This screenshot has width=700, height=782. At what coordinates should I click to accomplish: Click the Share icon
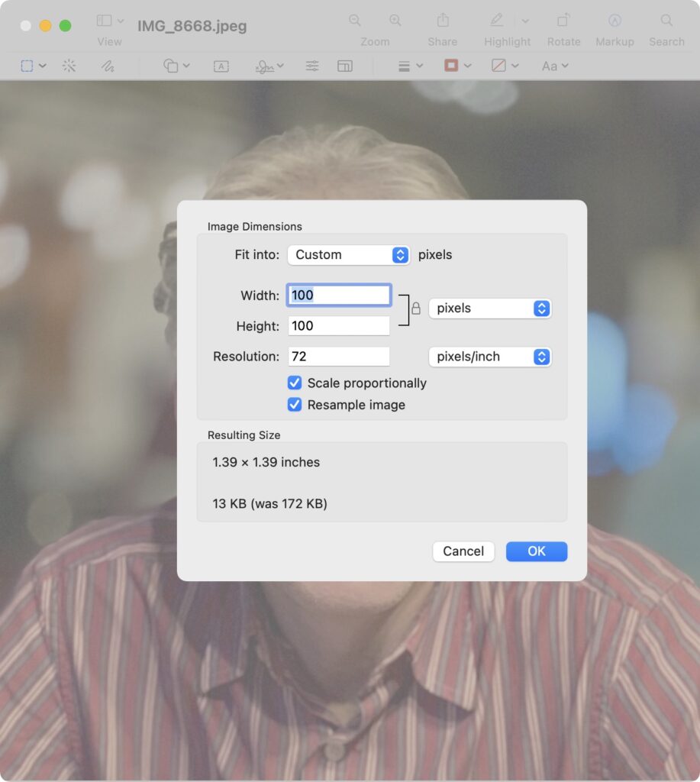[443, 21]
